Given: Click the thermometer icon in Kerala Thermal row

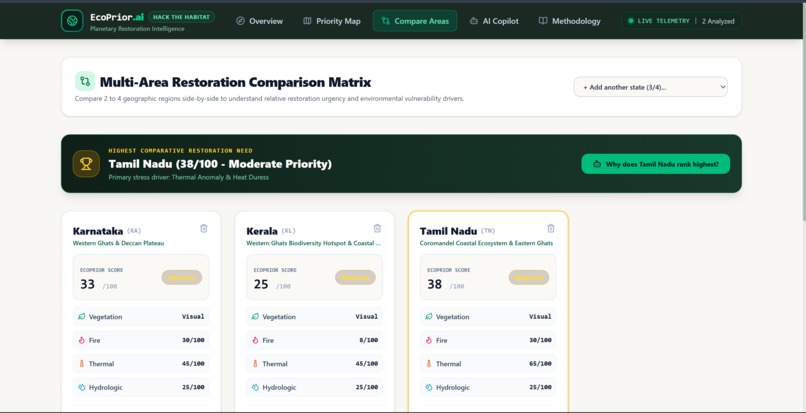Looking at the screenshot, I should [x=255, y=364].
